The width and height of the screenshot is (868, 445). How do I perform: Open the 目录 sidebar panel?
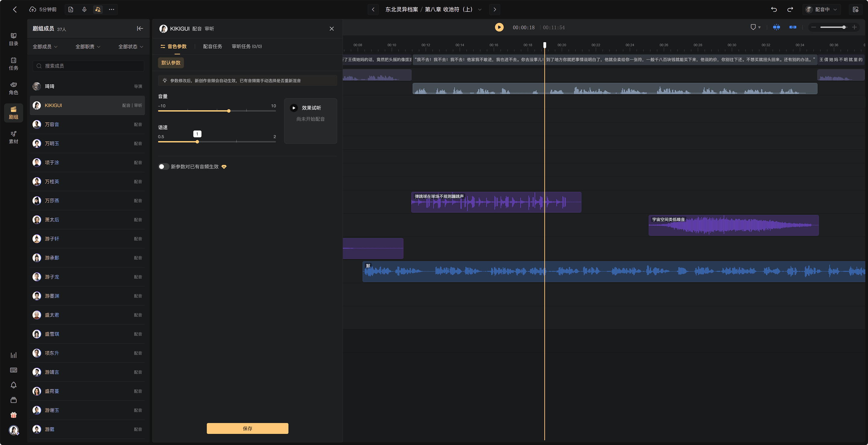14,39
